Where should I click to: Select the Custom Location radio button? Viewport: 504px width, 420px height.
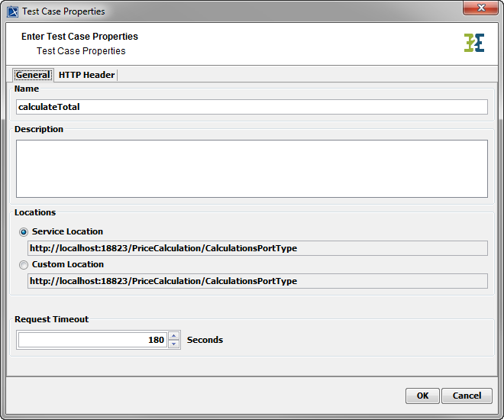pos(24,265)
